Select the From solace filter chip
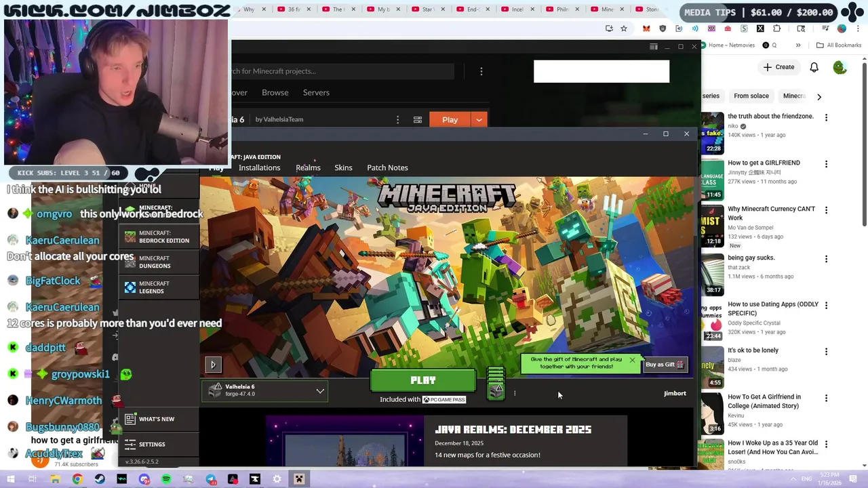The image size is (868, 488). 751,96
